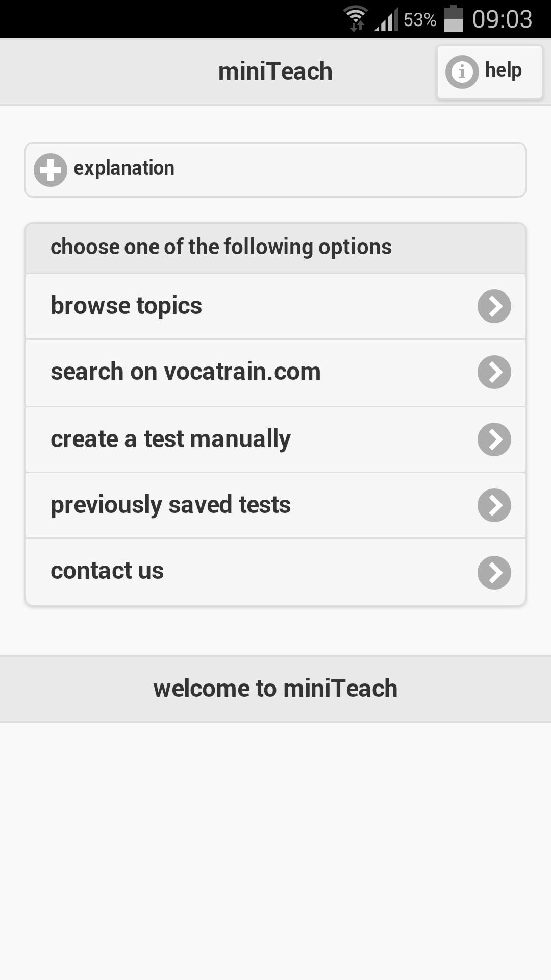Viewport: 551px width, 980px height.
Task: Tap the welcome to miniTeach banner
Action: 275,688
